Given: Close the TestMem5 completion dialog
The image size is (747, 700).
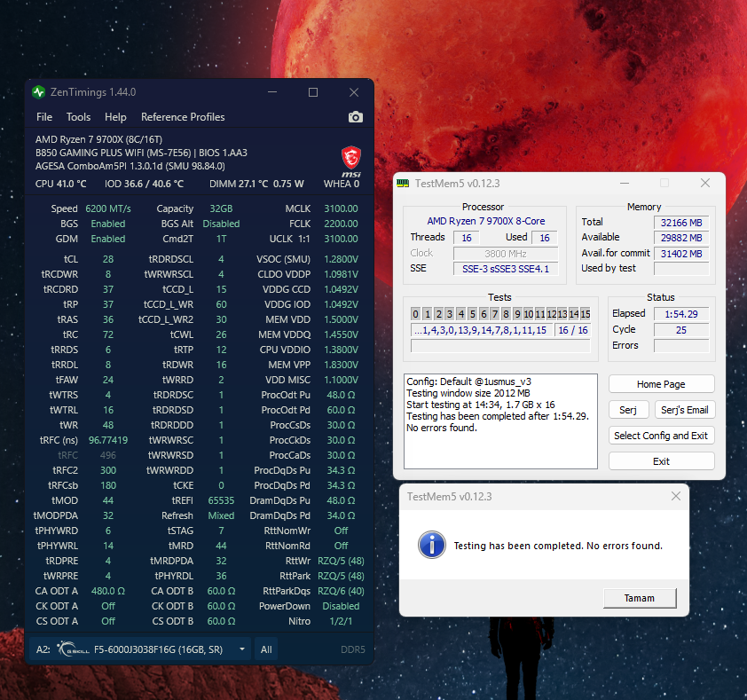Looking at the screenshot, I should click(x=675, y=496).
